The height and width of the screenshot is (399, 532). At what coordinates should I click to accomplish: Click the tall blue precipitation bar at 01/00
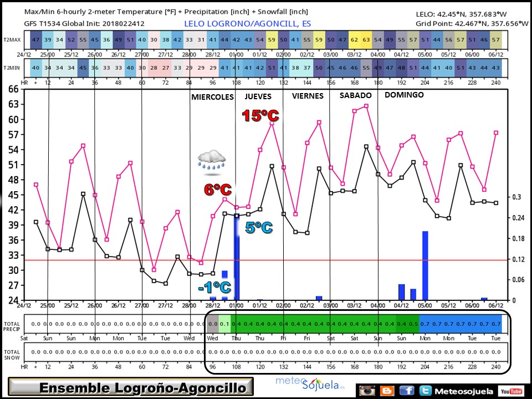point(237,257)
